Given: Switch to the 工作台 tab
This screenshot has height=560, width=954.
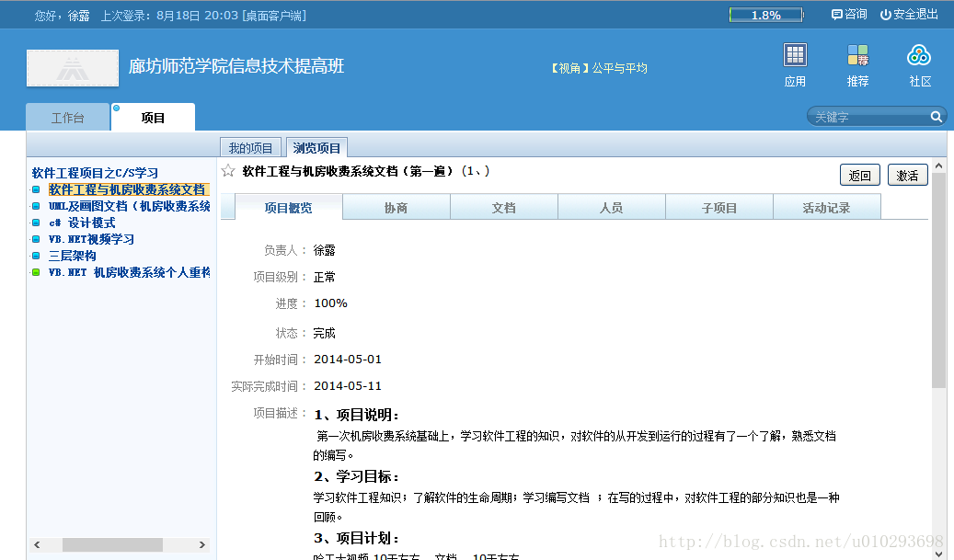Looking at the screenshot, I should click(67, 118).
